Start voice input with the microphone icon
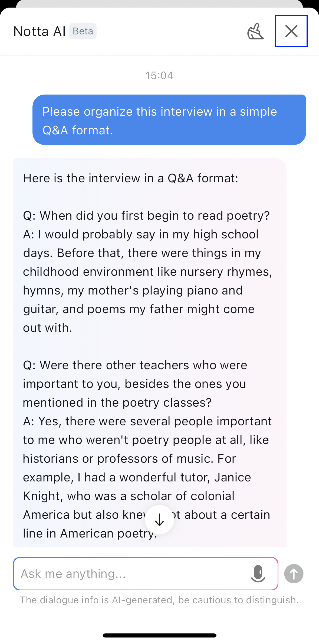 258,574
